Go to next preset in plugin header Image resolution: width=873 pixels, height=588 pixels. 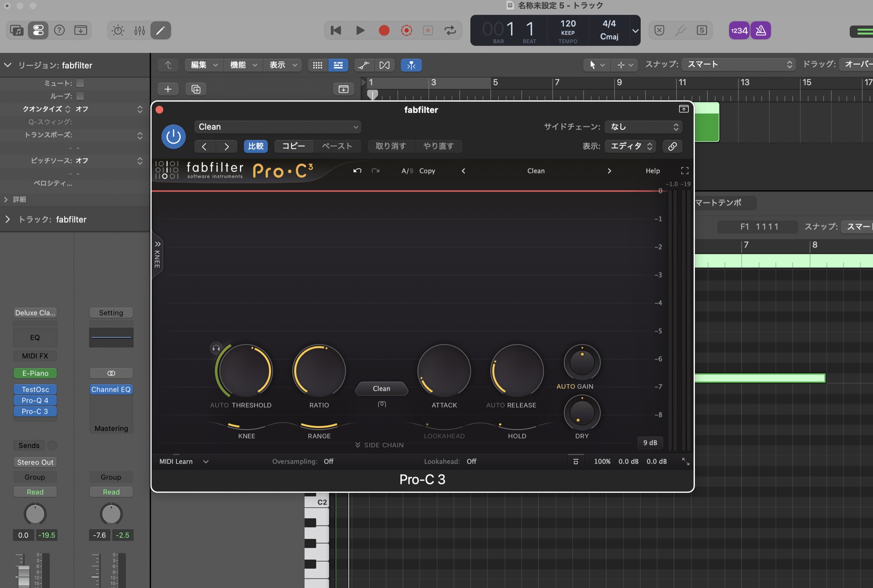click(x=227, y=147)
